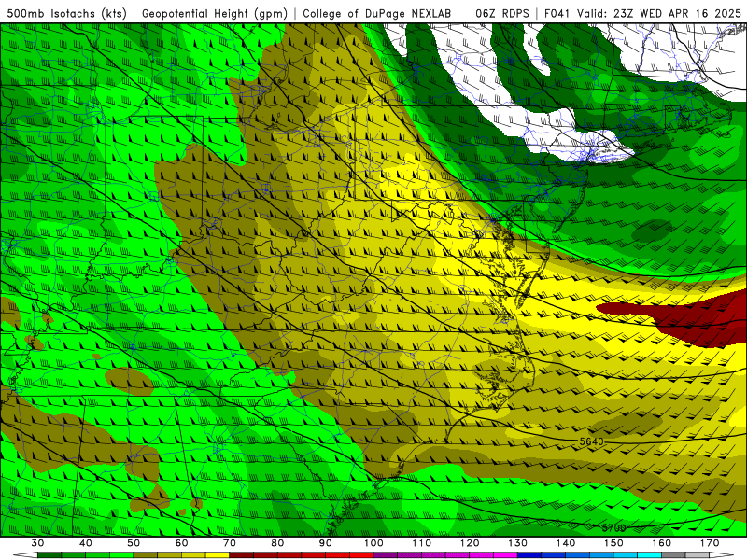Click the olive swatch just after 50

pyautogui.click(x=146, y=555)
